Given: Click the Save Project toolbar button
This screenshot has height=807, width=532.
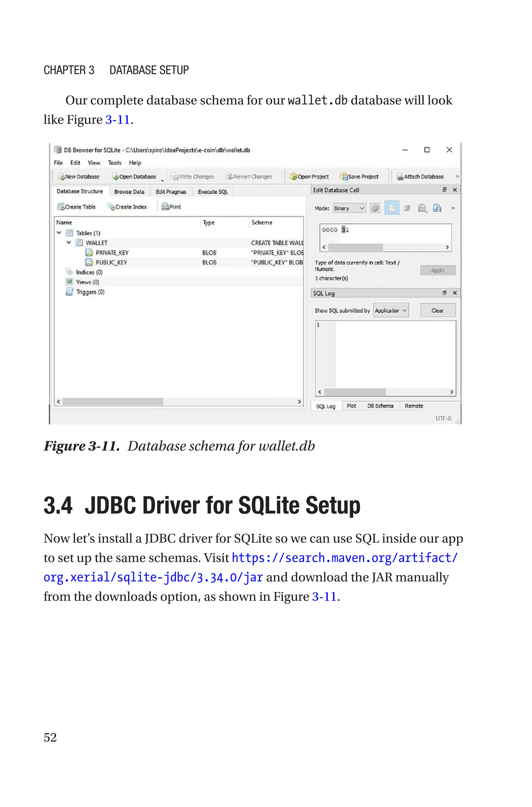Looking at the screenshot, I should 359,176.
